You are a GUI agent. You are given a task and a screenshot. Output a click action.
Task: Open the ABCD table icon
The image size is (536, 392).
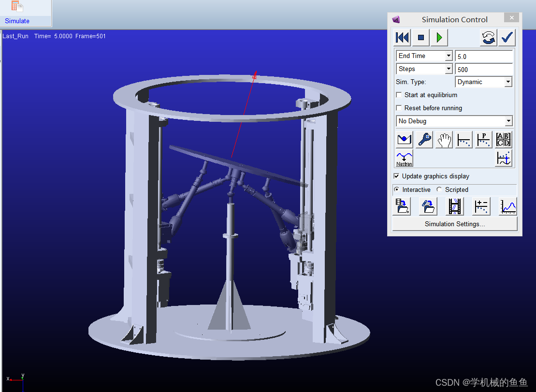(504, 140)
